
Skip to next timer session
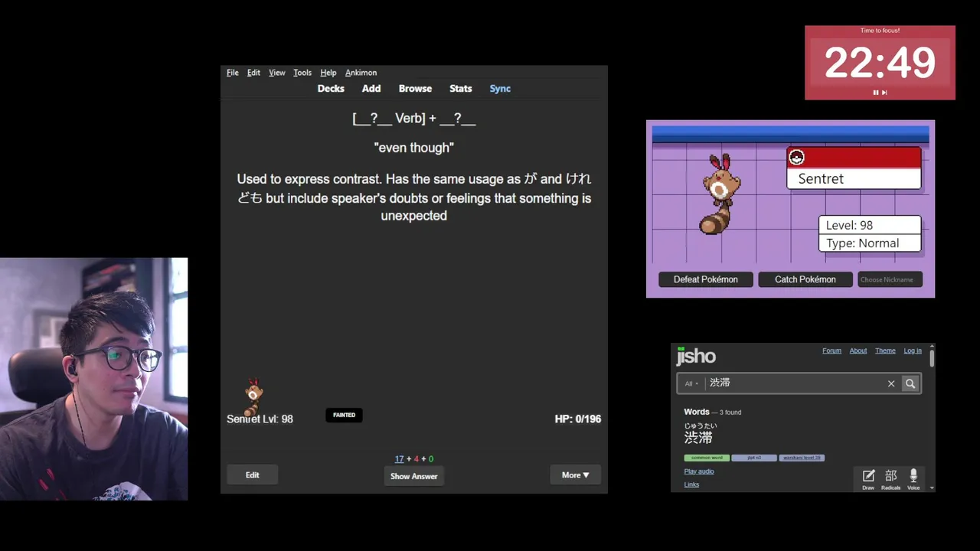coord(884,93)
